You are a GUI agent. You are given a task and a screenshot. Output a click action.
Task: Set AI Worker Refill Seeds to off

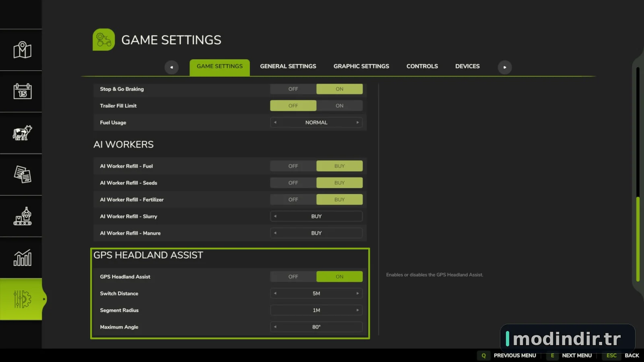pos(293,183)
